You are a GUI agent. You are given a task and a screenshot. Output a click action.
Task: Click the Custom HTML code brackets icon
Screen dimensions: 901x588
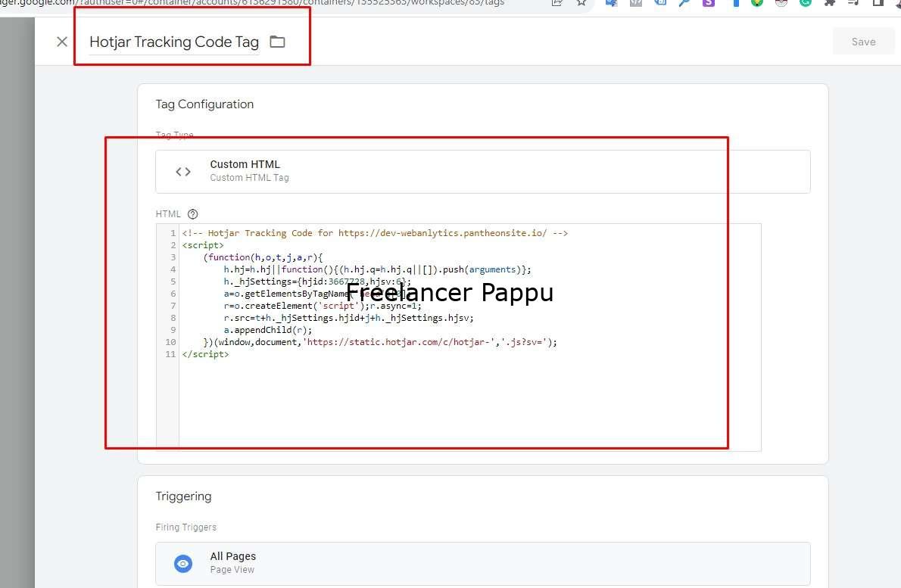[x=183, y=172]
